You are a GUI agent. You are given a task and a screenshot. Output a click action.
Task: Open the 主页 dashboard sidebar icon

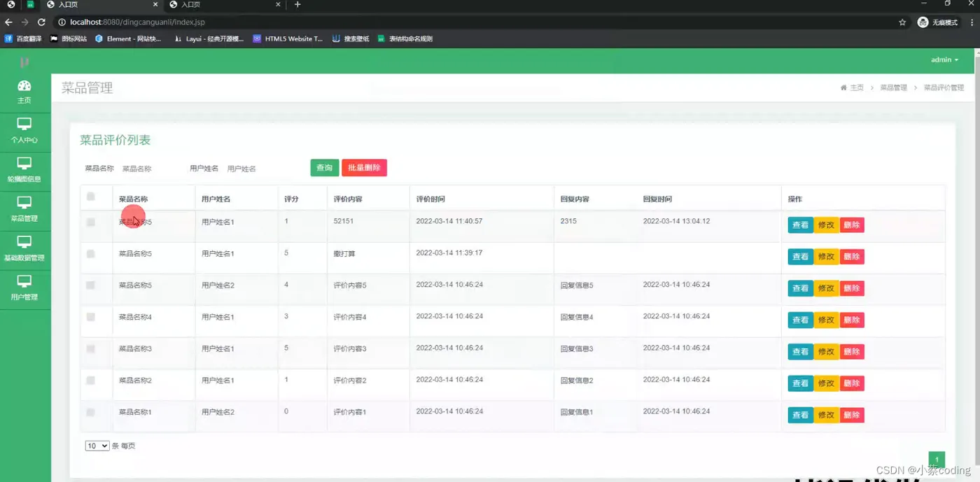pyautogui.click(x=24, y=86)
